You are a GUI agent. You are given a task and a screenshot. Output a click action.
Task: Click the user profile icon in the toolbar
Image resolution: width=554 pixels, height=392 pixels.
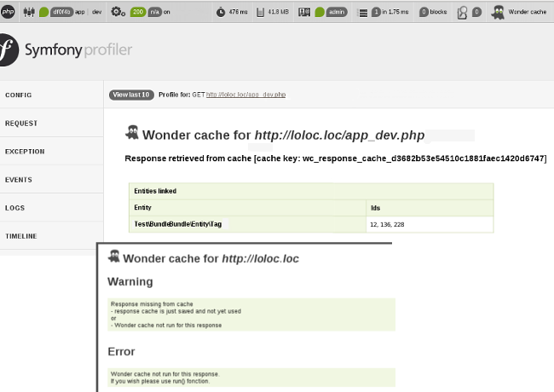[462, 13]
